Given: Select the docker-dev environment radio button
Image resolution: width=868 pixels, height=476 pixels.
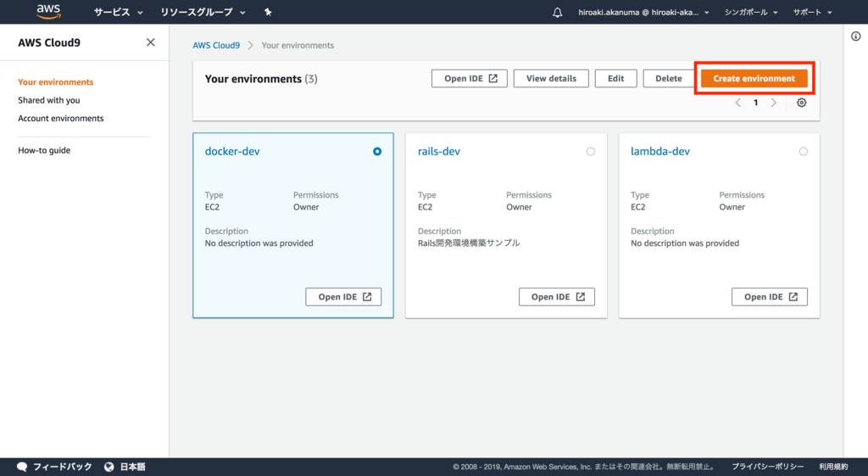Looking at the screenshot, I should [x=377, y=151].
